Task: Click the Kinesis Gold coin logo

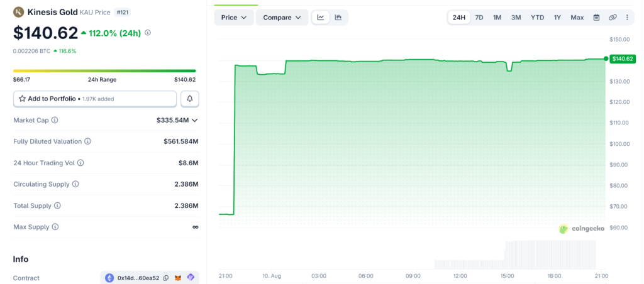Action: click(x=18, y=13)
